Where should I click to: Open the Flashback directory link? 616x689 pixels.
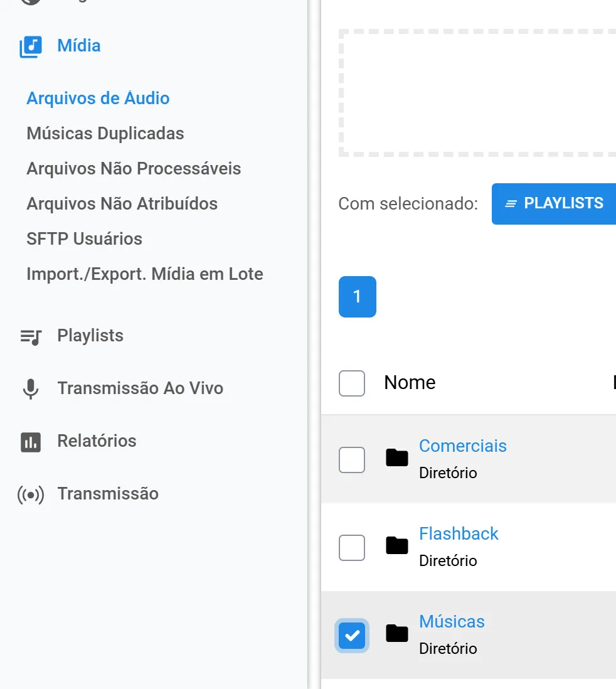(x=459, y=533)
